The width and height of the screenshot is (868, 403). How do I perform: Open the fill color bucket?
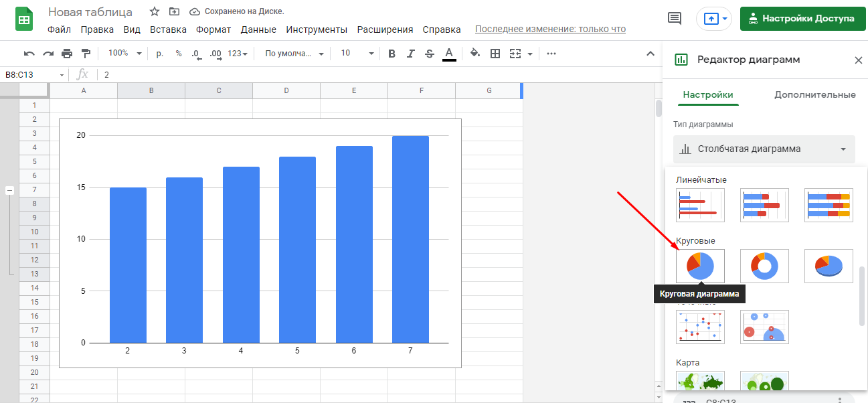(x=475, y=54)
